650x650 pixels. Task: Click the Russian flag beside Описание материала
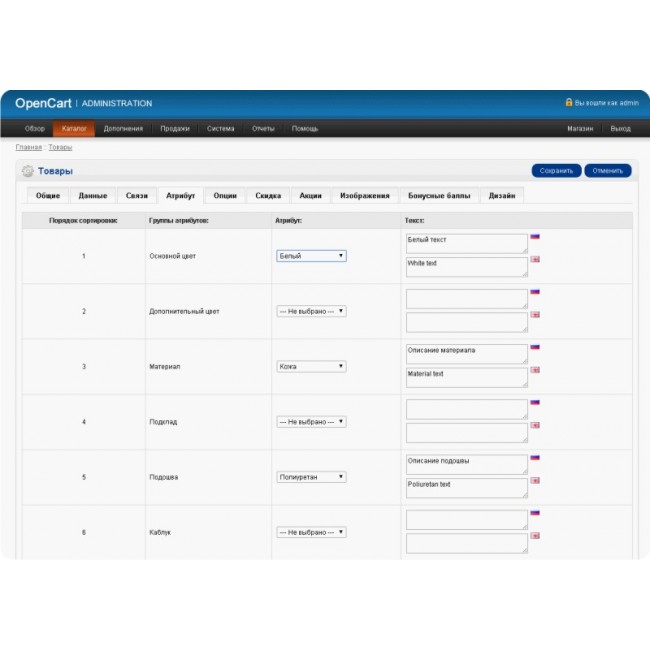(x=535, y=347)
